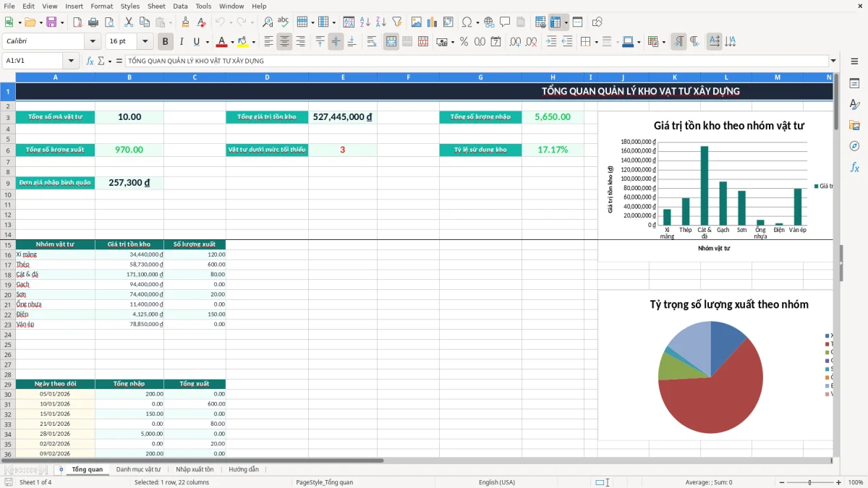The image size is (868, 488).
Task: Toggle Left-To-Right text direction
Action: click(678, 42)
